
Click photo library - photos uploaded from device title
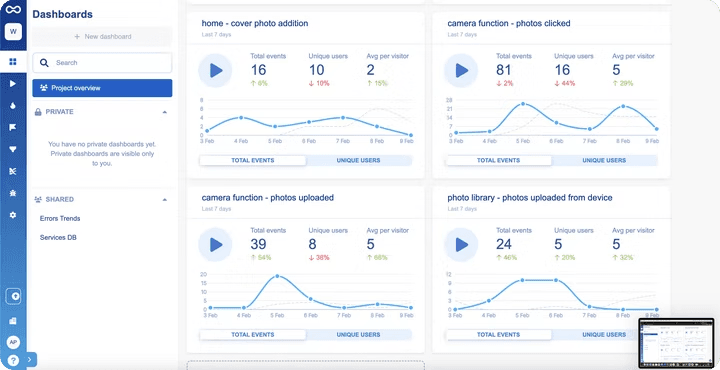[x=530, y=197]
